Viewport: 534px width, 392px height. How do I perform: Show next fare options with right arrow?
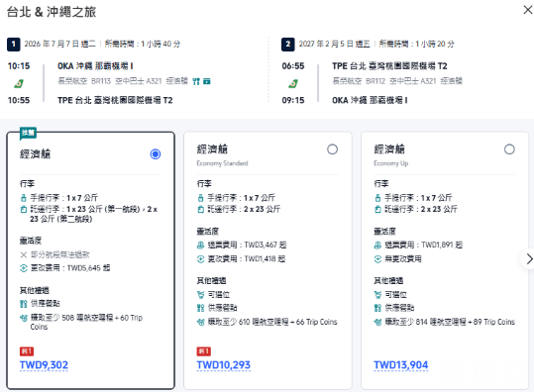coord(528,259)
